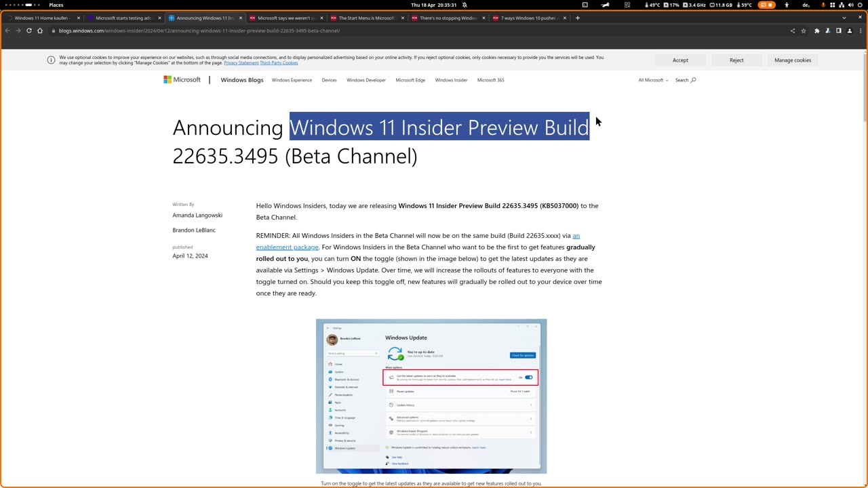The width and height of the screenshot is (868, 488).
Task: Click the Manage cookies button
Action: click(x=793, y=60)
